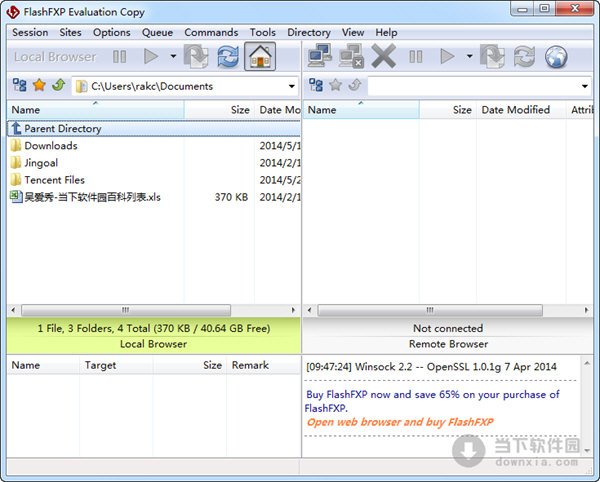The width and height of the screenshot is (600, 482).
Task: Click the queue Target column header
Action: (x=117, y=365)
